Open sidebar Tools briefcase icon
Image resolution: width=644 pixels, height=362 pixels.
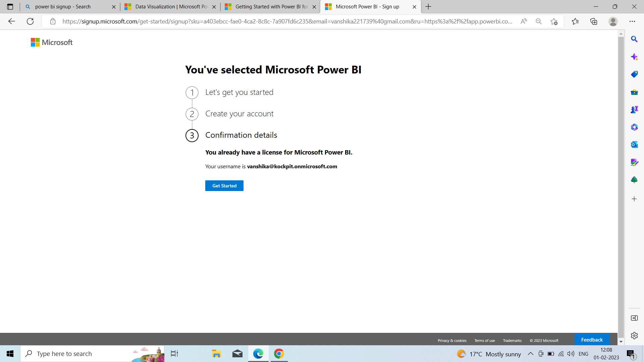634,92
